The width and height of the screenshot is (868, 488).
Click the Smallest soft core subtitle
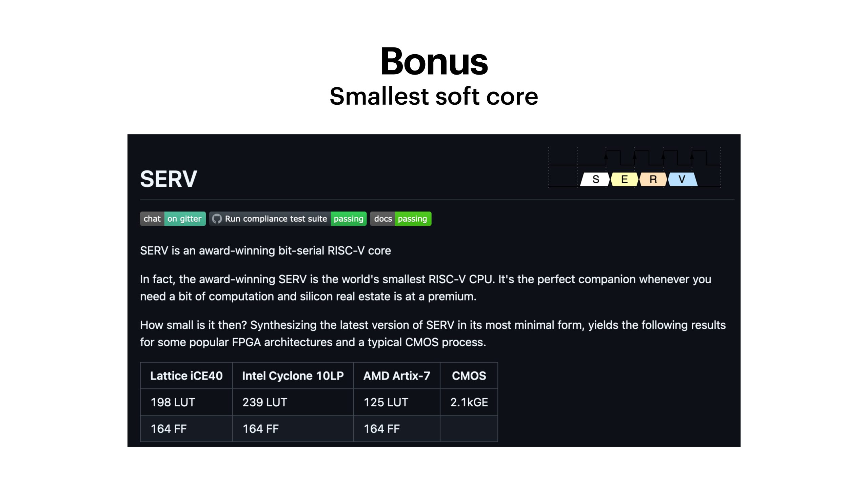click(434, 96)
